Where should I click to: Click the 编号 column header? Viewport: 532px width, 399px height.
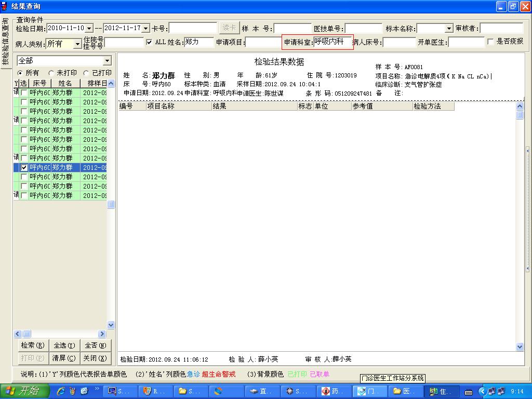pos(132,106)
